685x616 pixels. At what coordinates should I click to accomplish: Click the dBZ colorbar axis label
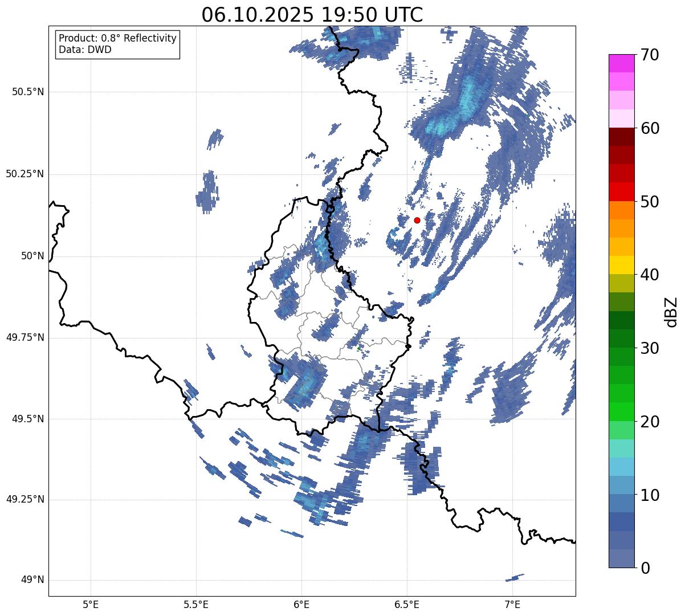click(x=671, y=311)
